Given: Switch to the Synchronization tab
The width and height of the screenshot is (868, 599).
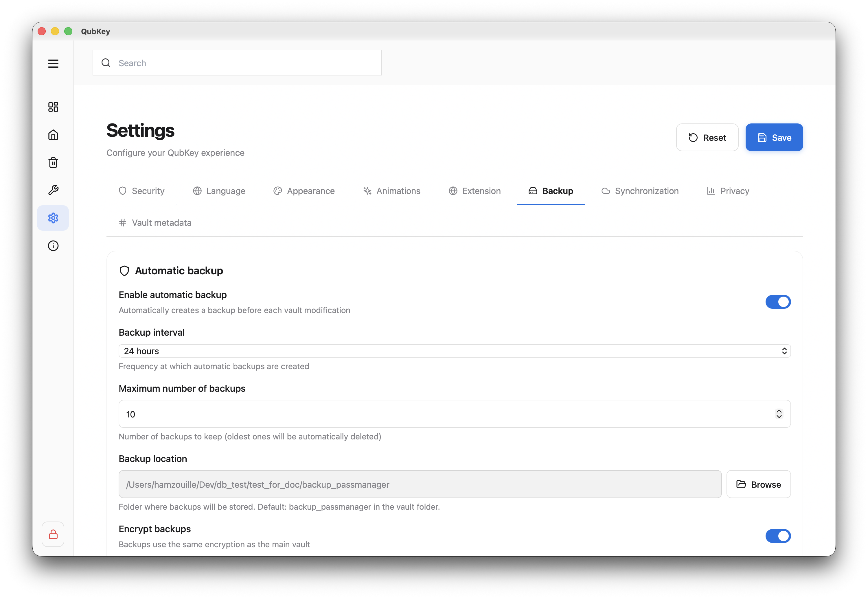Looking at the screenshot, I should pyautogui.click(x=640, y=191).
